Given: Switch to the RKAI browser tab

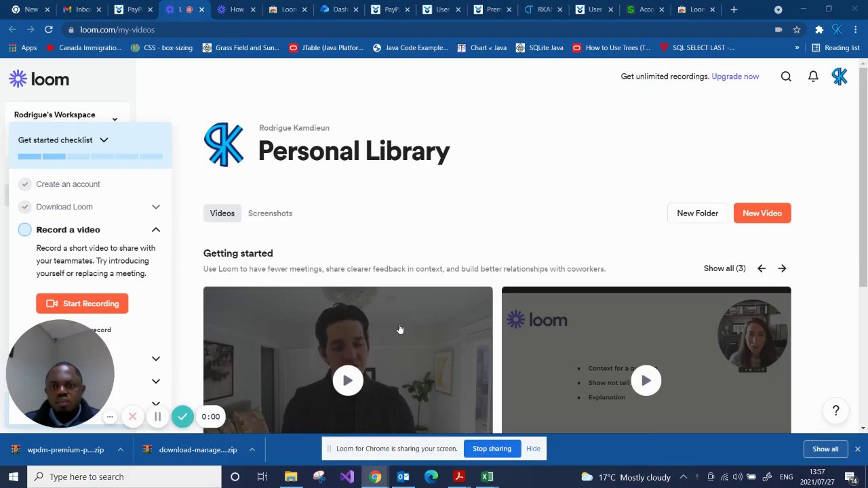Looking at the screenshot, I should pyautogui.click(x=542, y=9).
